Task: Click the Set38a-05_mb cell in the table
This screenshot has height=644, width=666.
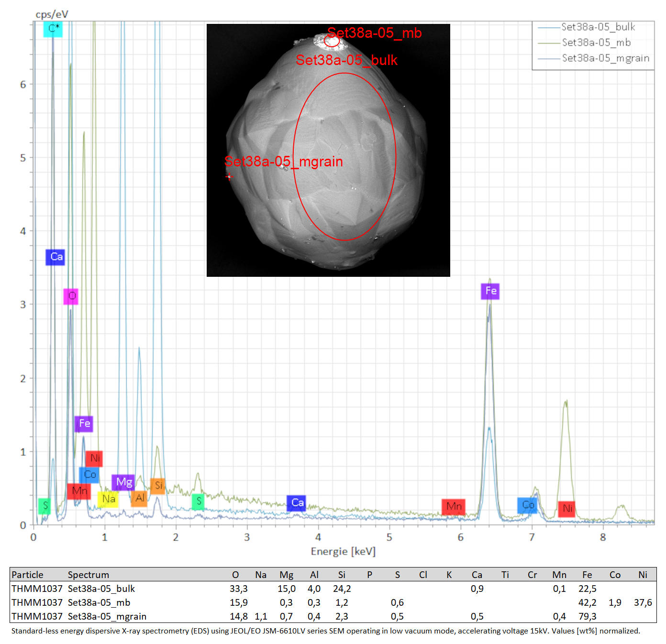Action: 99,602
